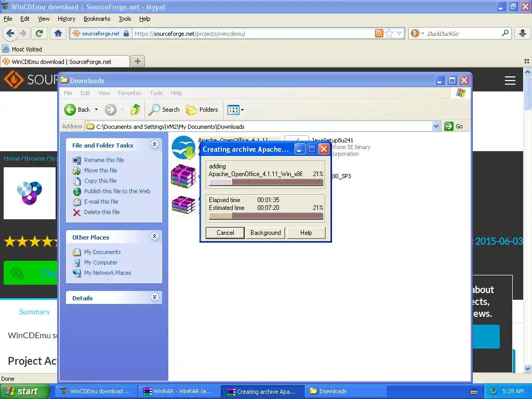532x399 pixels.
Task: Open the Back button history dropdown
Action: click(x=96, y=110)
